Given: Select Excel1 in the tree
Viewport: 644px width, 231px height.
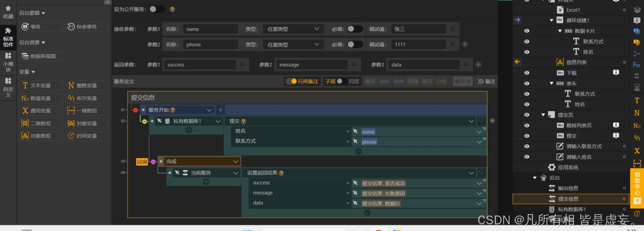Looking at the screenshot, I should click(573, 10).
